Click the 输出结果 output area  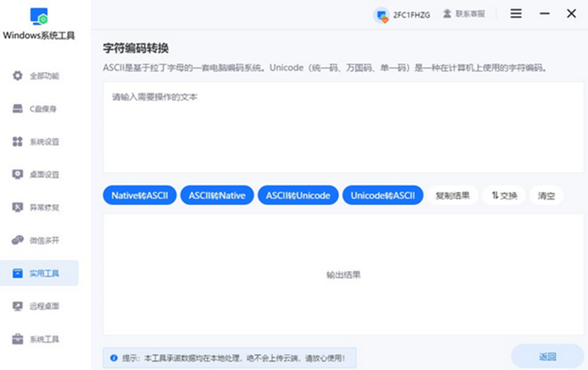[x=343, y=274]
